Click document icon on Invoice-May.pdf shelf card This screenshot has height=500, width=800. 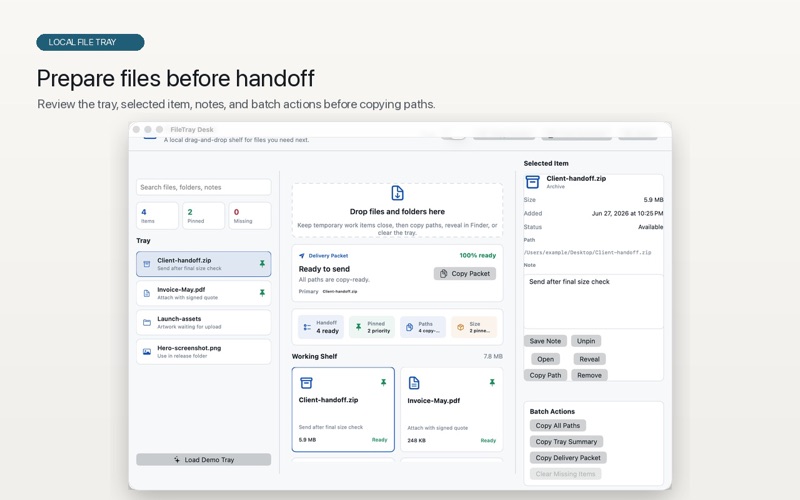point(414,383)
